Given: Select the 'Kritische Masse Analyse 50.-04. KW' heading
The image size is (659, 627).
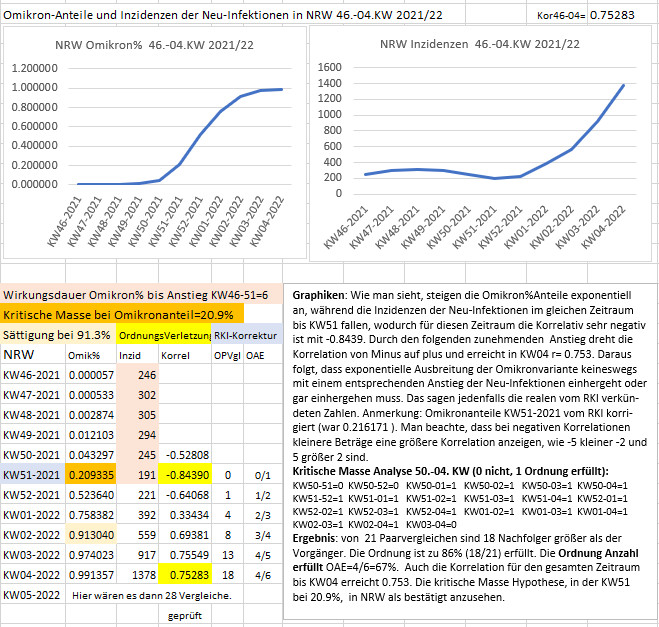Looking at the screenshot, I should (x=450, y=471).
